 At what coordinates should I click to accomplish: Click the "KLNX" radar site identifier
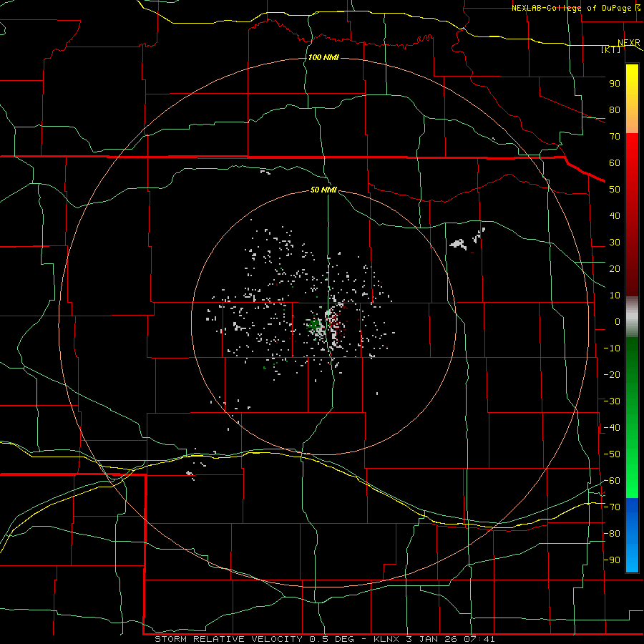point(386,639)
